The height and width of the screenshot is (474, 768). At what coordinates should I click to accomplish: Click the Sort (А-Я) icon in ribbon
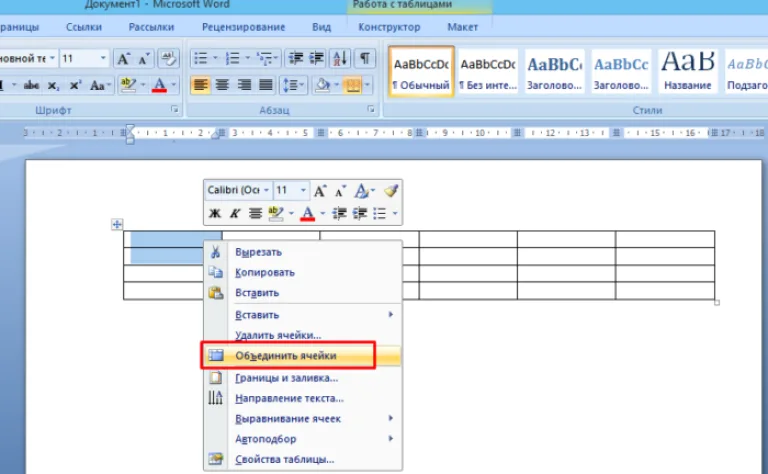pyautogui.click(x=340, y=59)
